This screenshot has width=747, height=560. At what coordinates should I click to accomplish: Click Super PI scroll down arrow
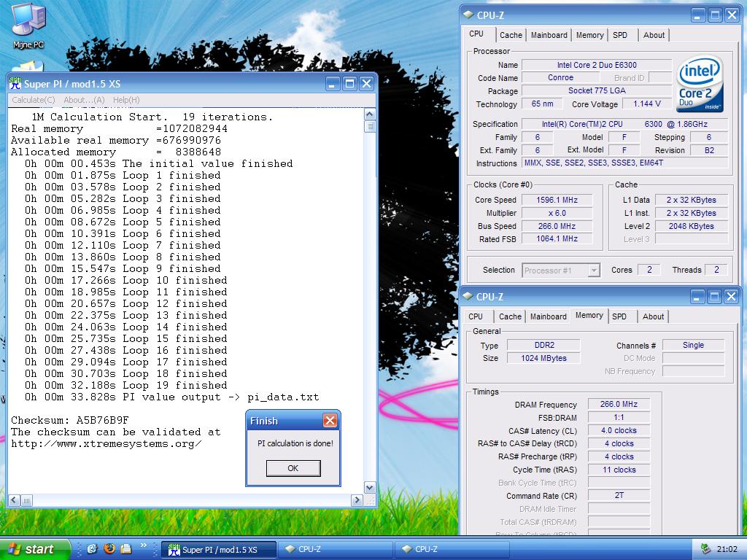(370, 488)
